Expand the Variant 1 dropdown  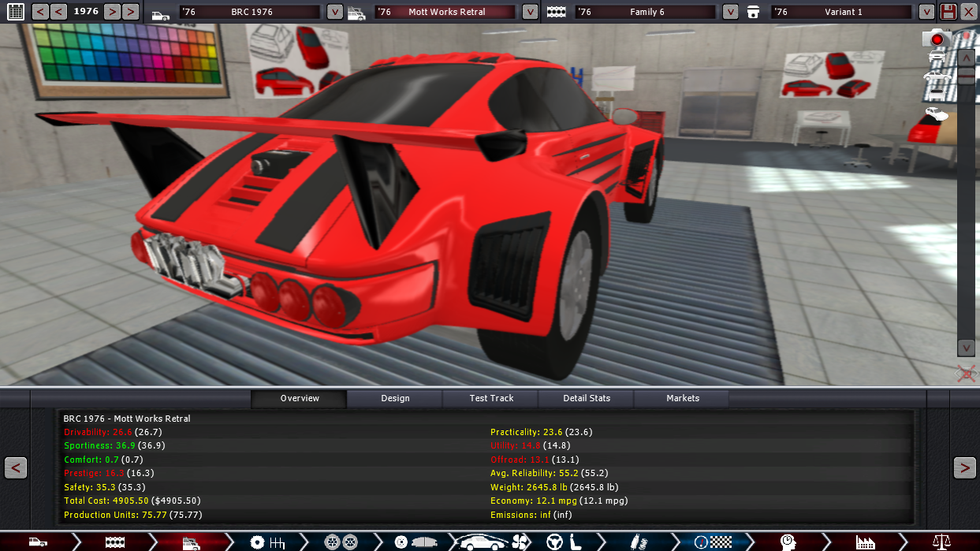coord(926,12)
